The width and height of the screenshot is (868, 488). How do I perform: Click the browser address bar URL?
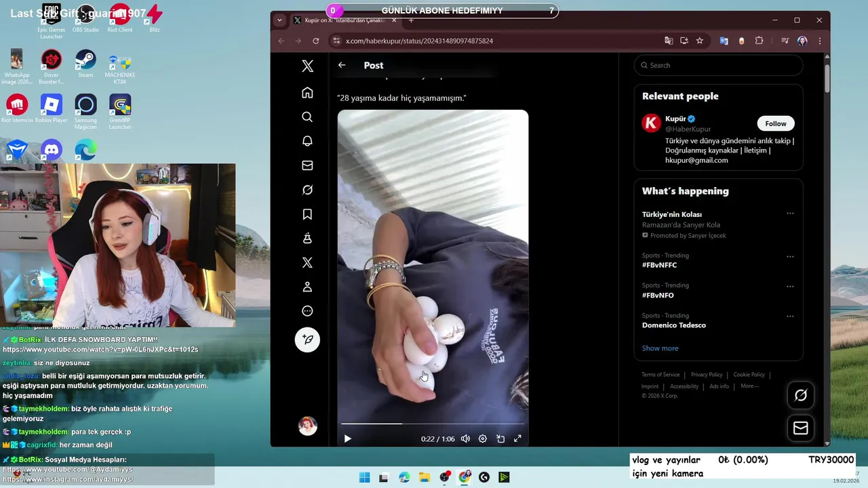click(x=419, y=41)
